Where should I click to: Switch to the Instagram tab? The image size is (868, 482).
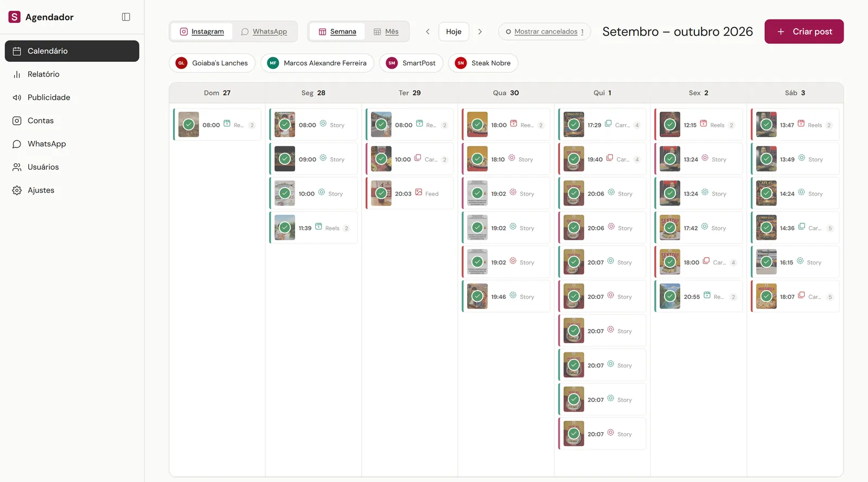click(x=202, y=31)
